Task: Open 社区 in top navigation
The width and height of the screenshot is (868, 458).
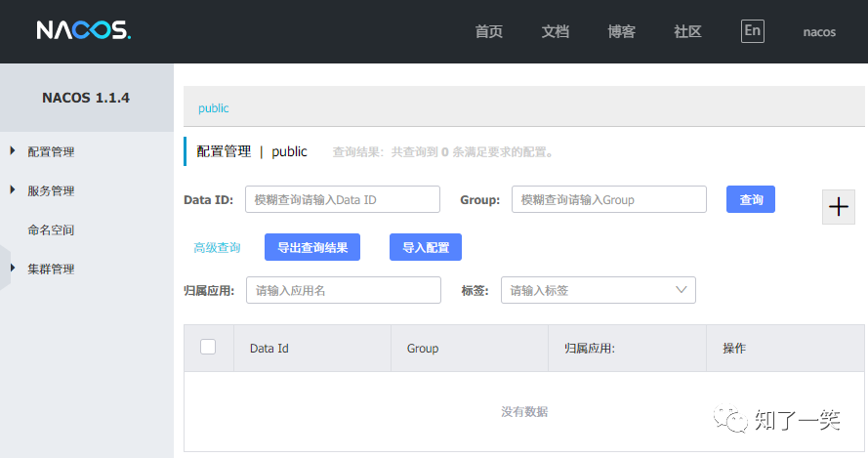Action: [x=687, y=31]
